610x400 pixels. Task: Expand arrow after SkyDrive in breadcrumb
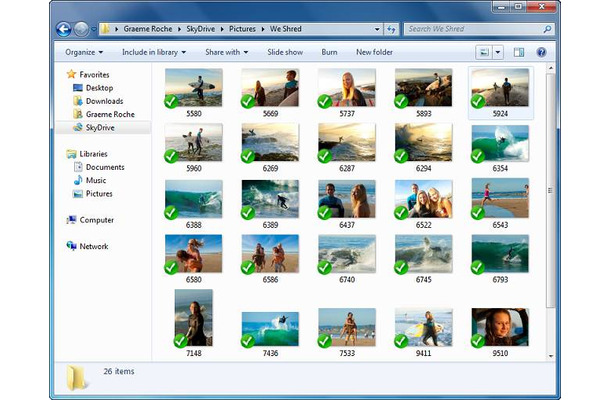[x=222, y=29]
